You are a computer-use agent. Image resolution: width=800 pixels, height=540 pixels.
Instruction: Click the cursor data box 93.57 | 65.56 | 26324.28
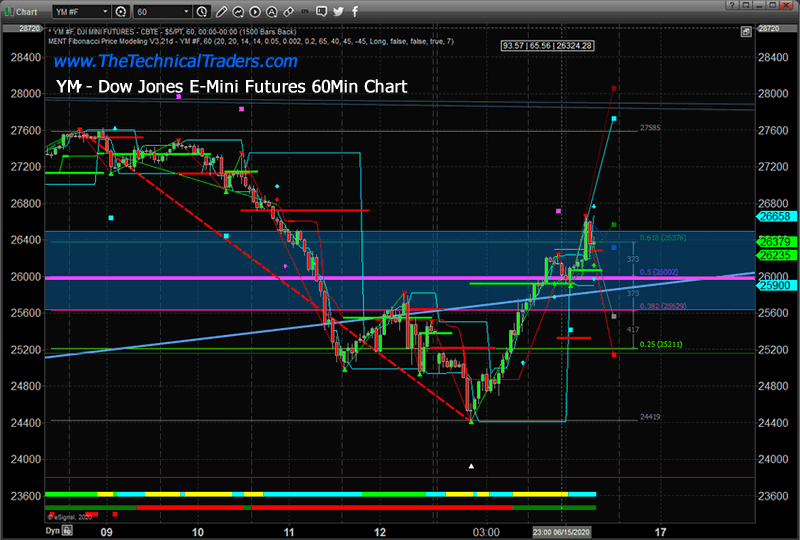click(547, 46)
